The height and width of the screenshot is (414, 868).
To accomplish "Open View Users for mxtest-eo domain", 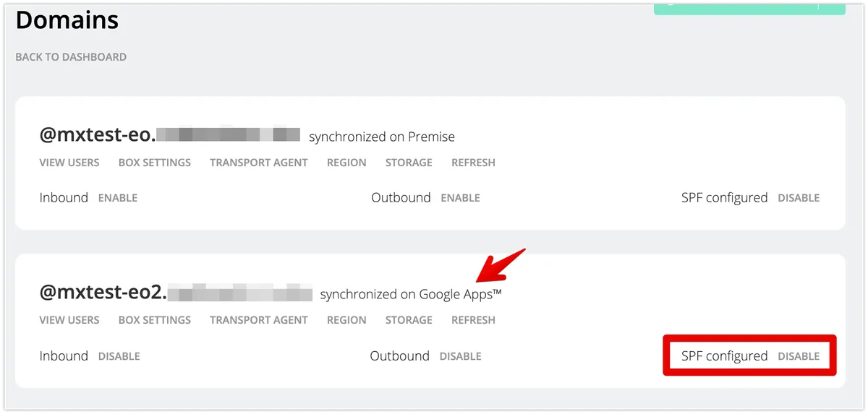I will point(69,163).
